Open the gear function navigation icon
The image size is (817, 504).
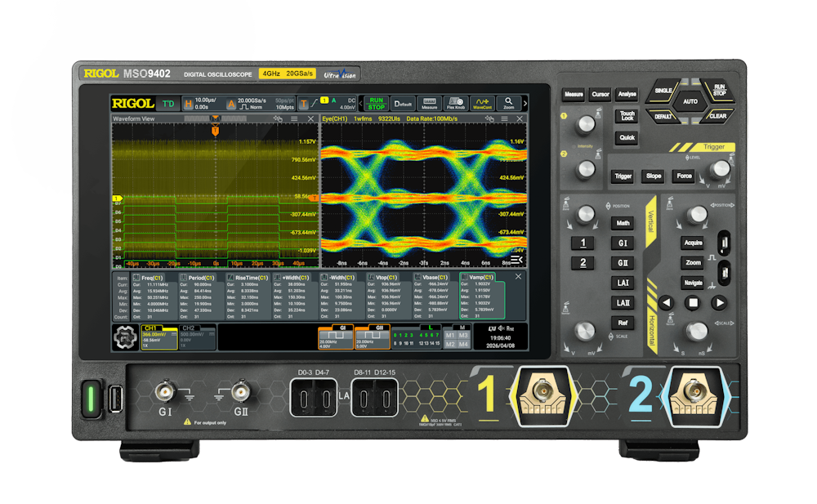point(125,337)
